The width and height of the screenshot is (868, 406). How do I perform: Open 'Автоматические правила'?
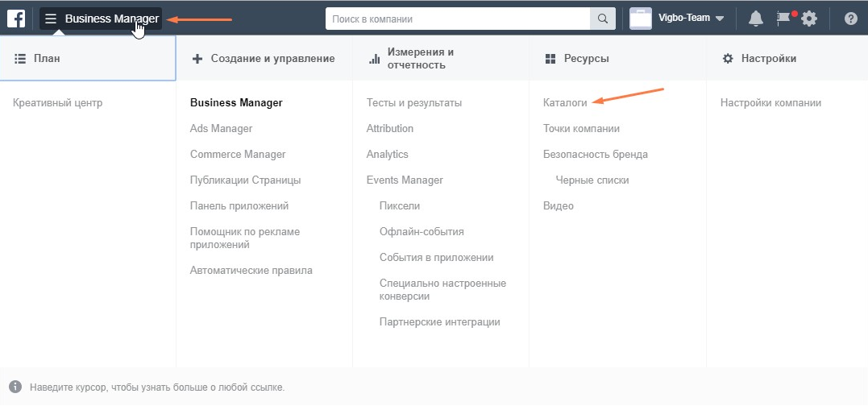(251, 271)
